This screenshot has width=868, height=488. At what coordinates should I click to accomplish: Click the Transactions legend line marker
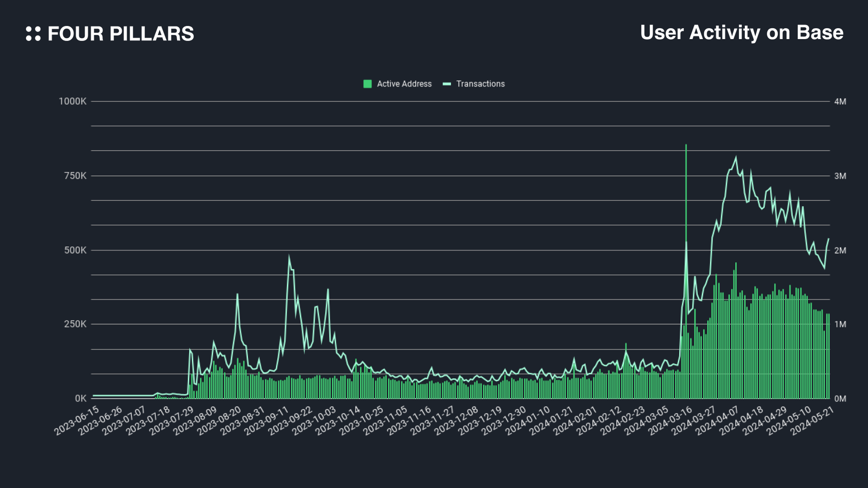[447, 84]
